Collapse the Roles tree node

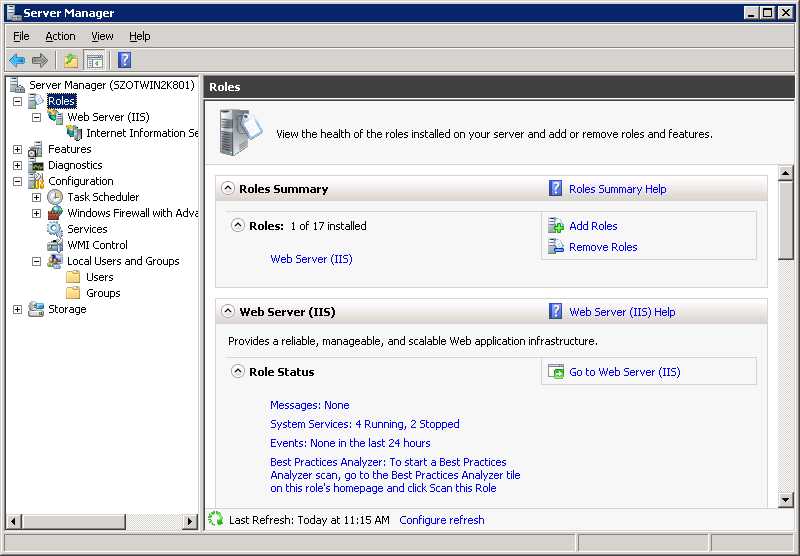[17, 101]
